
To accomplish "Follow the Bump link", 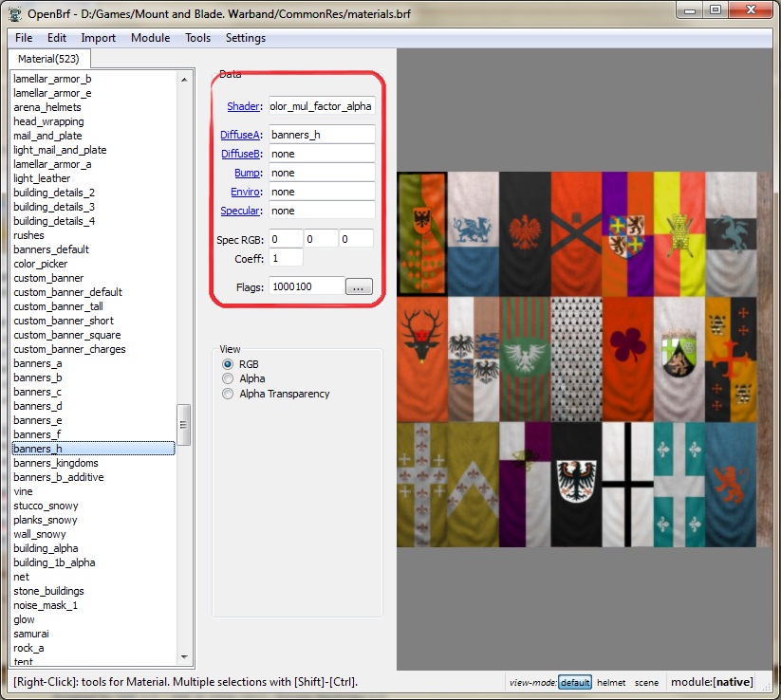I will coord(247,173).
